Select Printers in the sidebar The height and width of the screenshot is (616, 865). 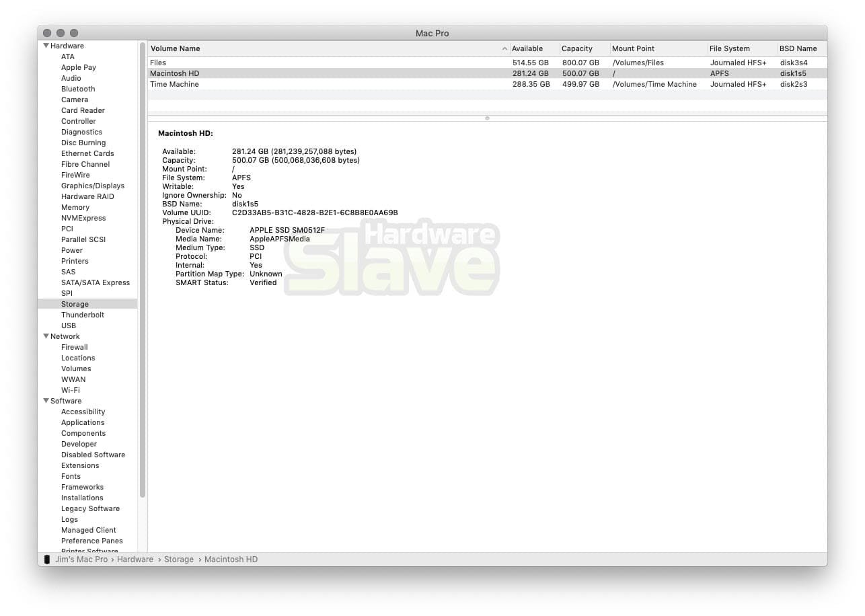[75, 261]
